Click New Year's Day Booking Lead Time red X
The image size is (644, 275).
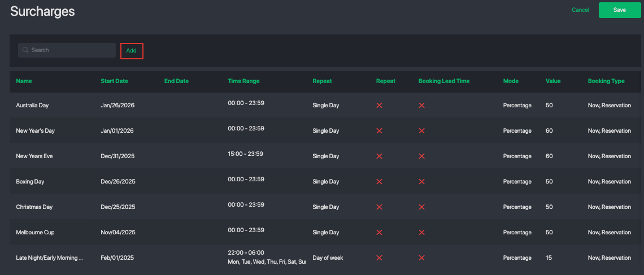421,131
